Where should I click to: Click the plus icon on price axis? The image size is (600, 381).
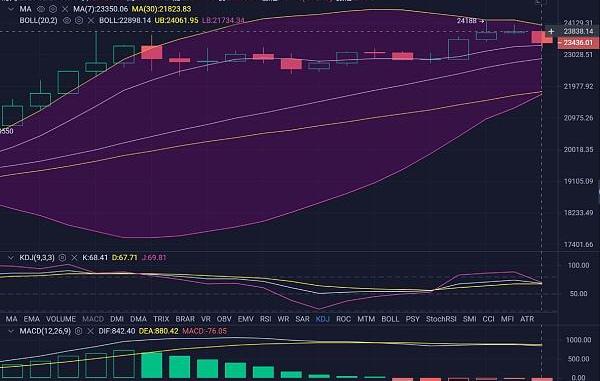pos(551,31)
